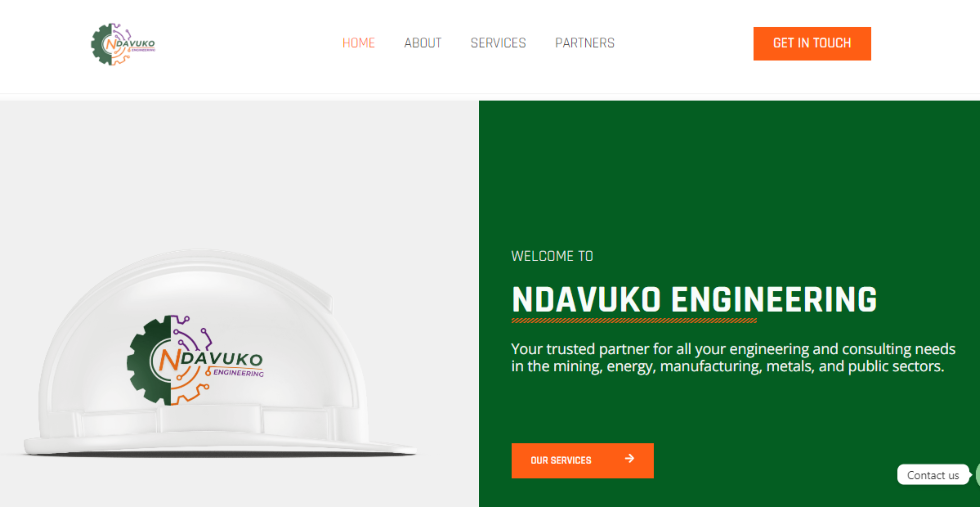The image size is (980, 507).
Task: Click the purple ENGINEERING text on helmet logo
Action: point(238,373)
